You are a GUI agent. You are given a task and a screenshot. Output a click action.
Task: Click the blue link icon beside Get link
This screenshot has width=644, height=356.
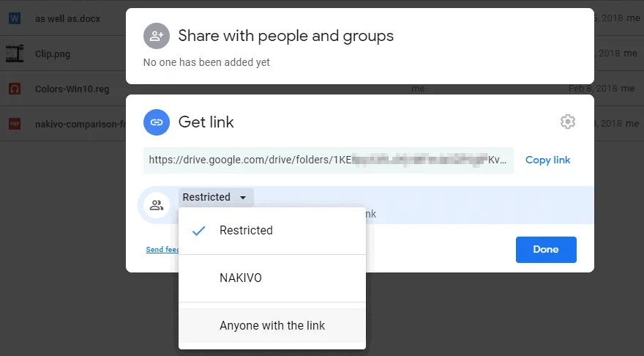pyautogui.click(x=156, y=122)
